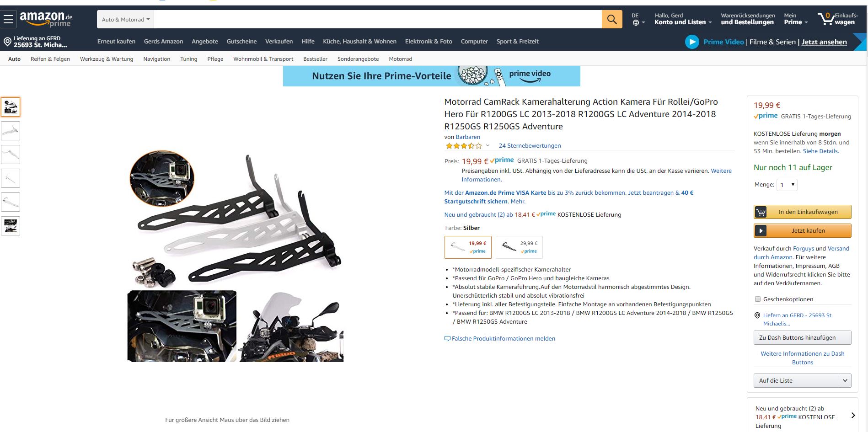Open the shopping cart icon
868x432 pixels.
pyautogui.click(x=826, y=19)
